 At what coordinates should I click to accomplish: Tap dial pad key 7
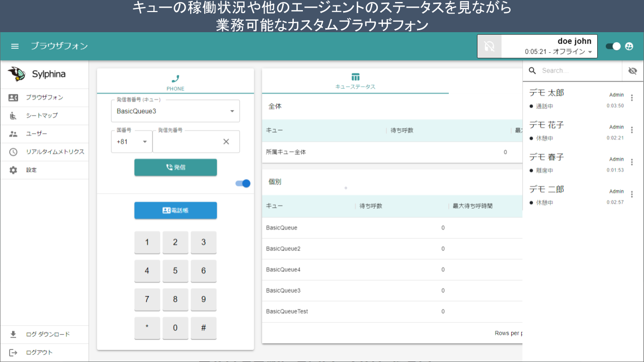147,299
